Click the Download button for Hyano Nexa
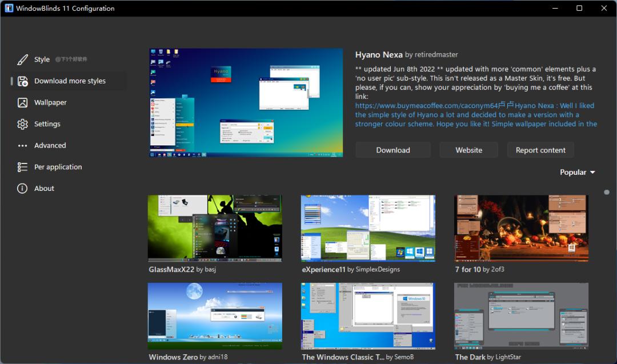The width and height of the screenshot is (617, 364). tap(392, 150)
